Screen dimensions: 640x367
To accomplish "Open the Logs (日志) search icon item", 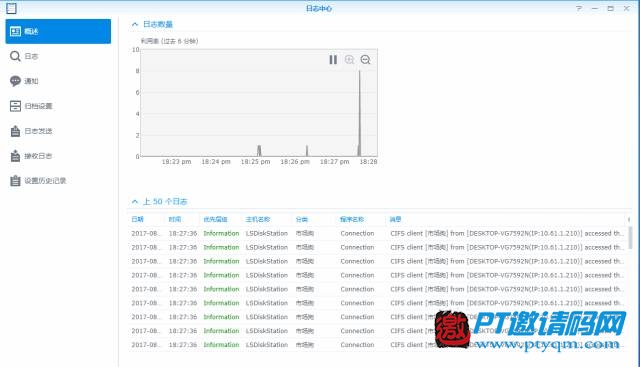I will [x=15, y=56].
